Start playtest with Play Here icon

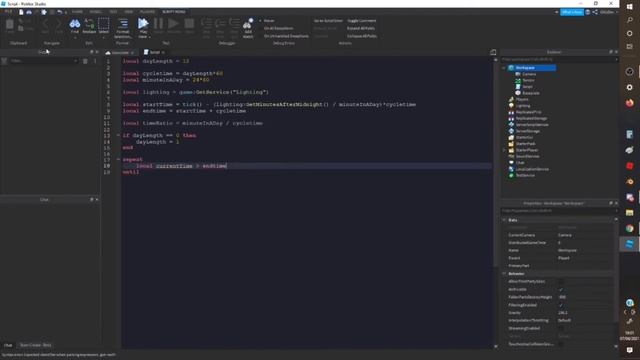[143, 24]
